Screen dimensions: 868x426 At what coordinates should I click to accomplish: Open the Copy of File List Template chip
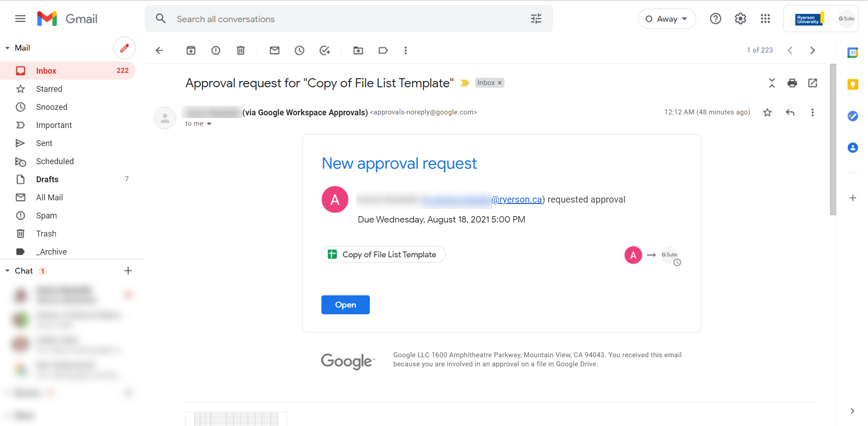(383, 255)
